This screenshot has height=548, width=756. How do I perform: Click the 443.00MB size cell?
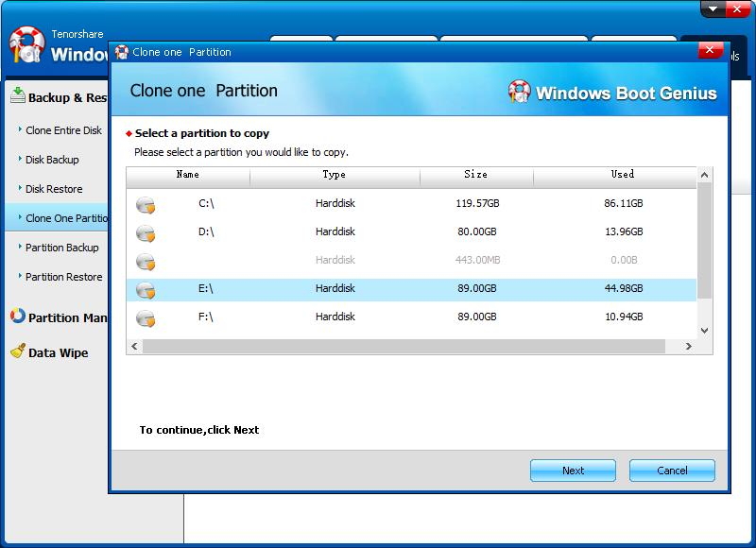click(x=478, y=260)
